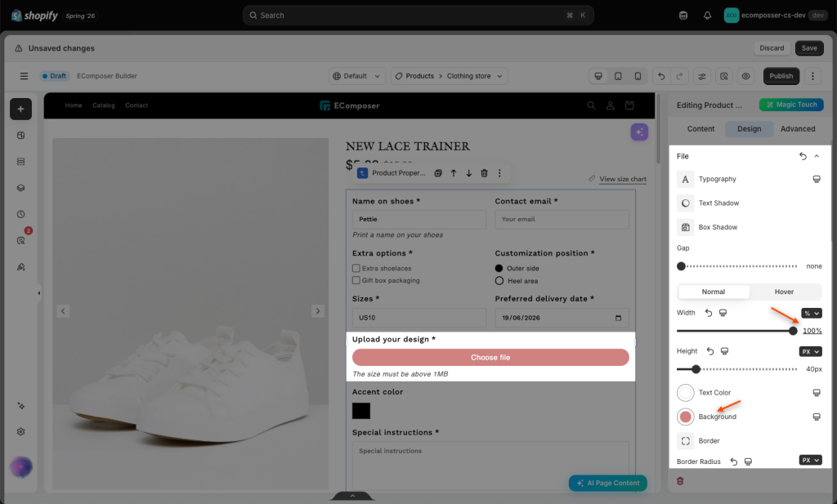
Task: Switch to the Content tab
Action: pos(700,129)
